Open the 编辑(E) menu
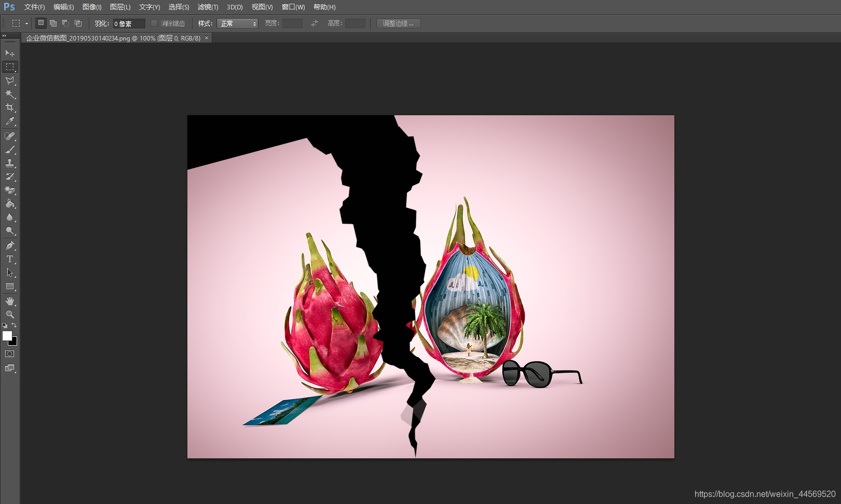The width and height of the screenshot is (841, 504). coord(63,7)
